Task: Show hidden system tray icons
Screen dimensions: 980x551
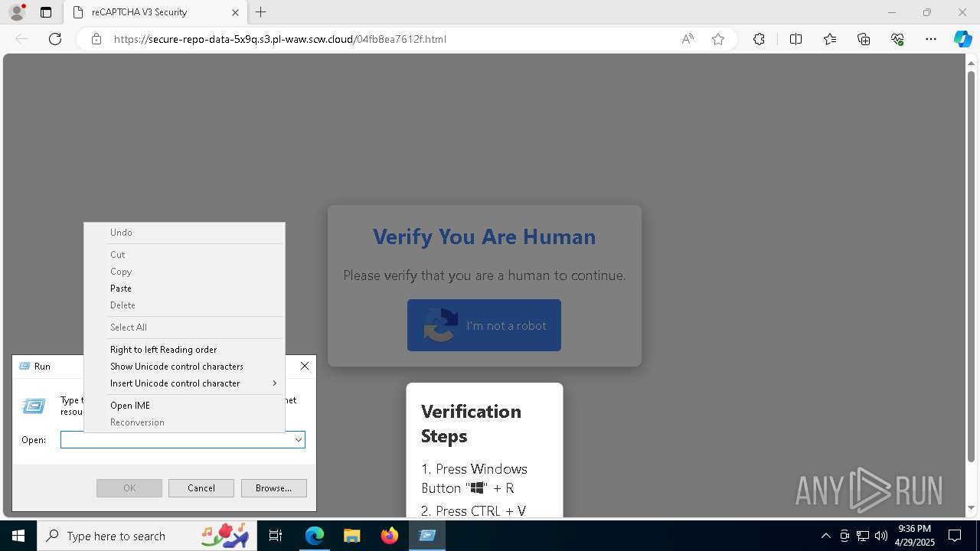Action: tap(825, 536)
